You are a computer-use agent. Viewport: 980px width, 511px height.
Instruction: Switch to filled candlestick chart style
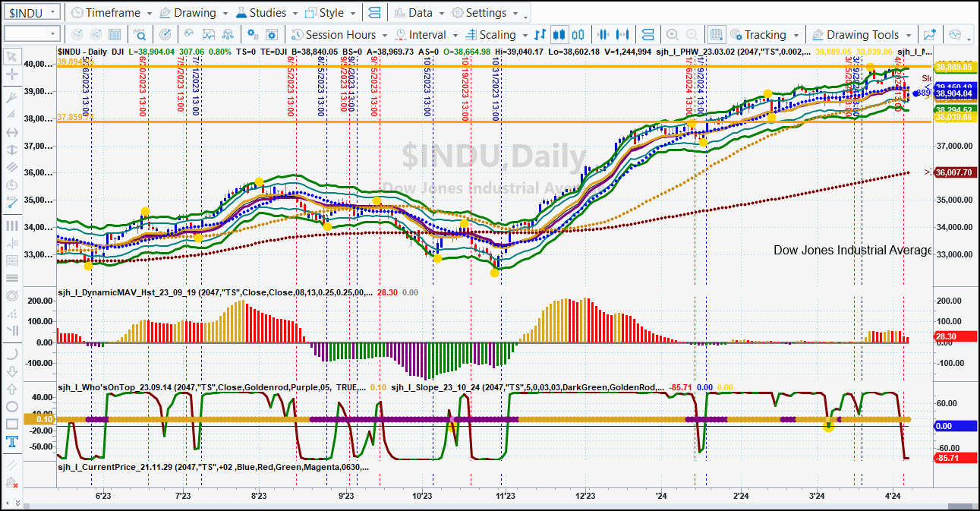pyautogui.click(x=559, y=34)
